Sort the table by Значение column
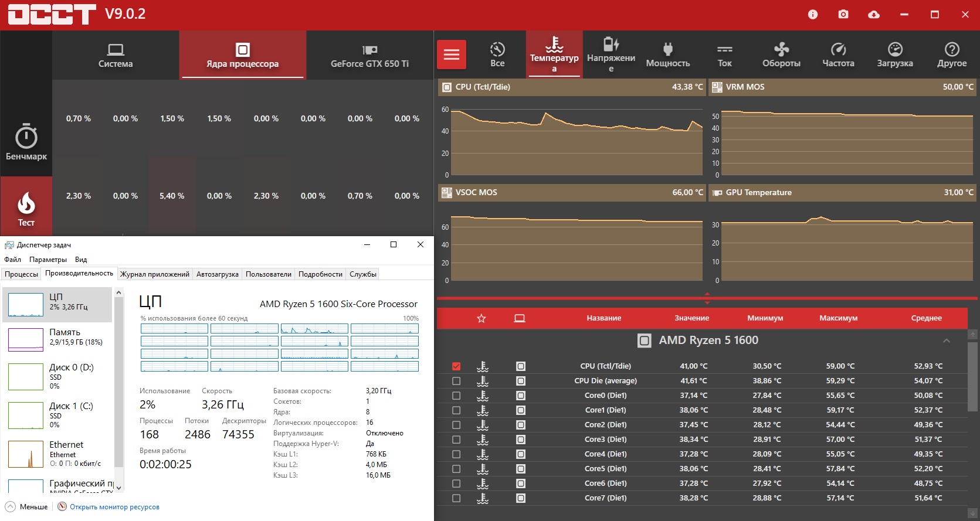This screenshot has height=521, width=980. click(692, 318)
